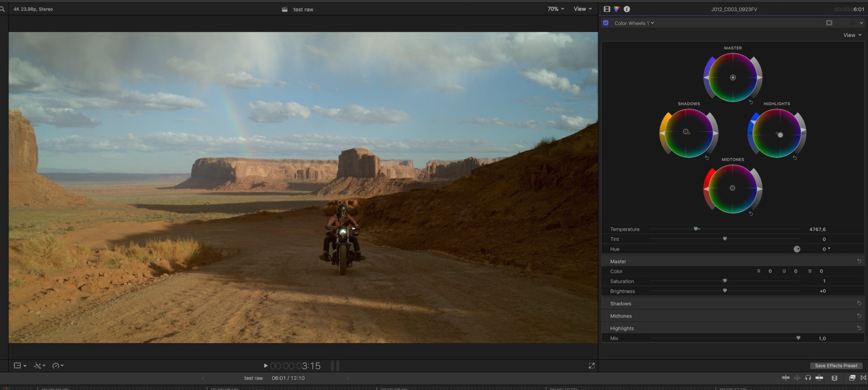Open the Transitions browser

pyautogui.click(x=863, y=378)
